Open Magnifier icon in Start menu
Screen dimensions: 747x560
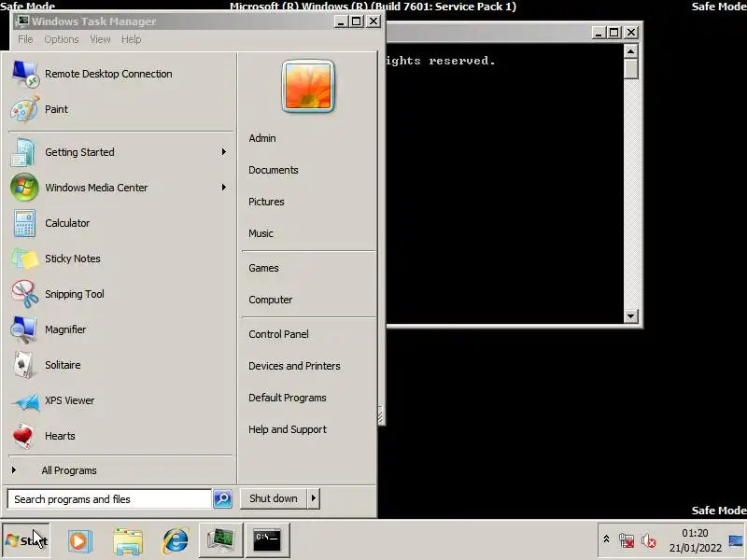tap(24, 329)
